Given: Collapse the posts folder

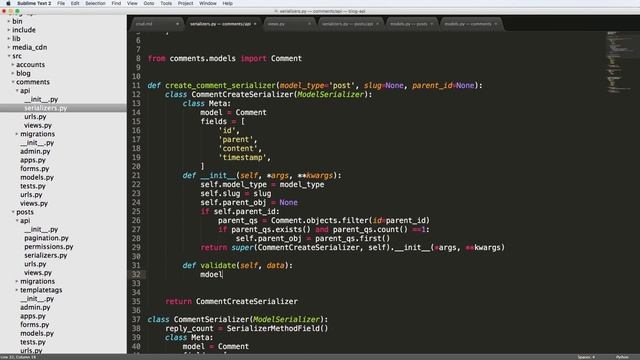Looking at the screenshot, I should (13, 212).
